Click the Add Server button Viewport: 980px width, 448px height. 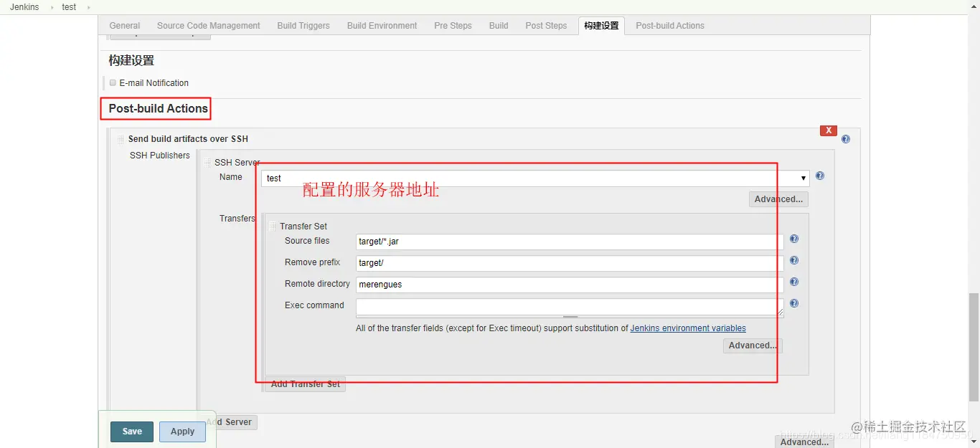[x=231, y=422]
